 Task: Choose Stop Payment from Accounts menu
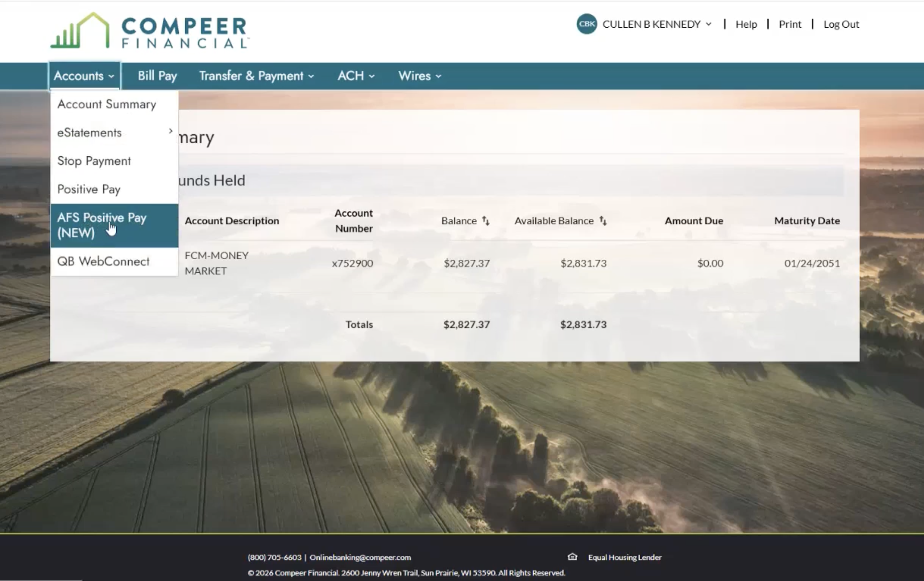coord(94,161)
